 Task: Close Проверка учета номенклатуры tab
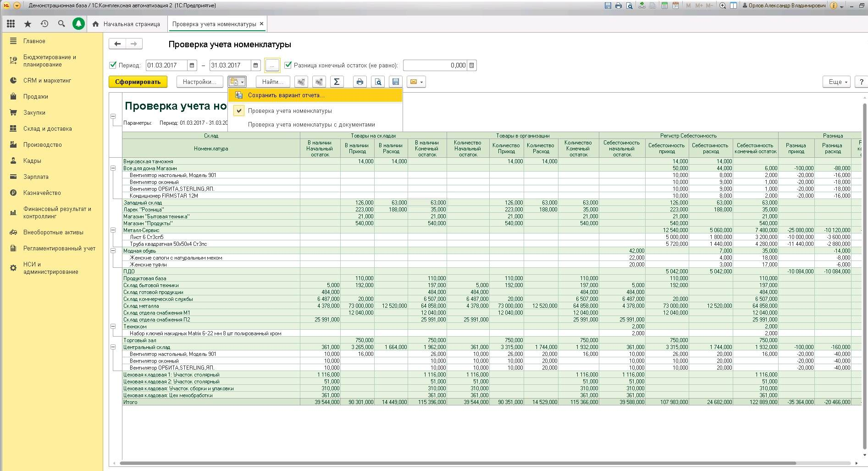[262, 24]
